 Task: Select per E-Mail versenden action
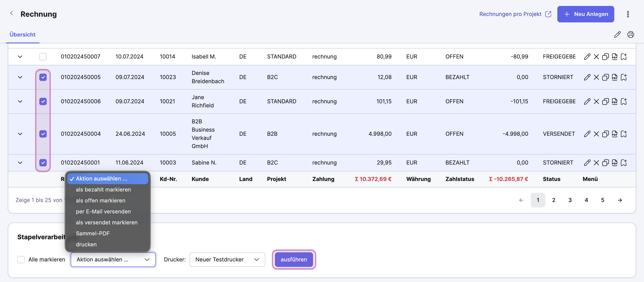(x=108, y=212)
